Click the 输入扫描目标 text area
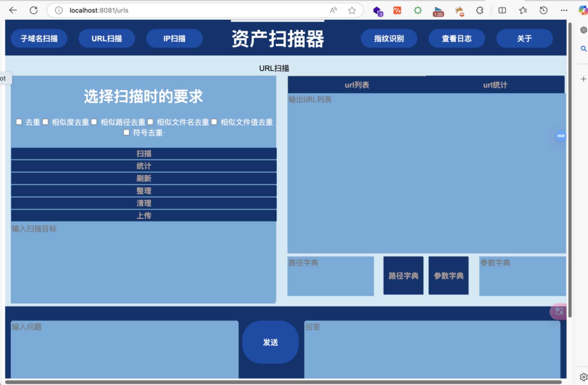The width and height of the screenshot is (588, 385). [143, 262]
